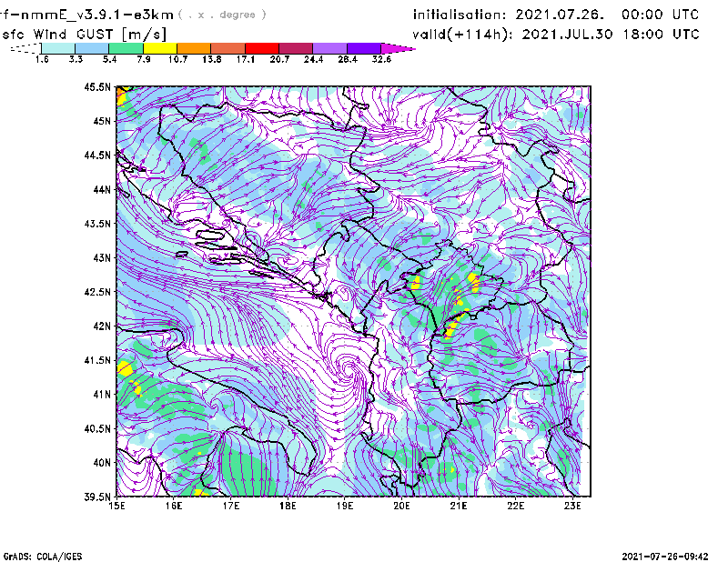The height and width of the screenshot is (562, 728).
Task: Click the magenta arrow end of legend
Action: tap(398, 48)
